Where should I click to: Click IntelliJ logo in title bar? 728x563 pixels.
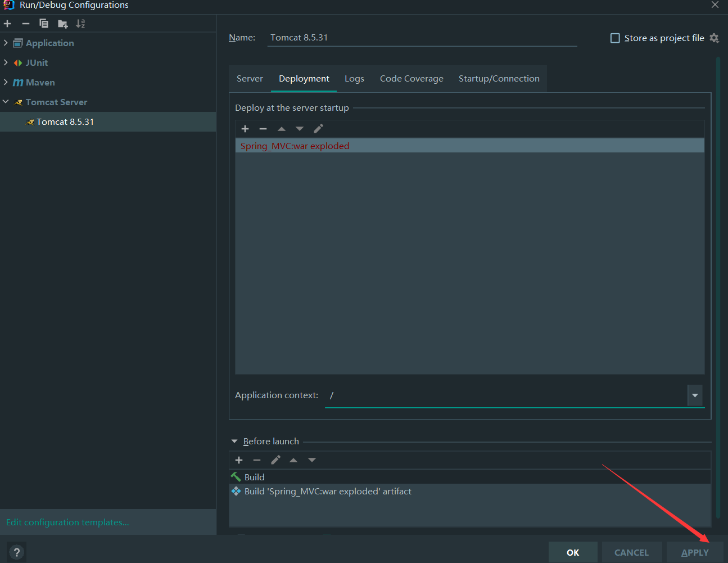point(8,5)
